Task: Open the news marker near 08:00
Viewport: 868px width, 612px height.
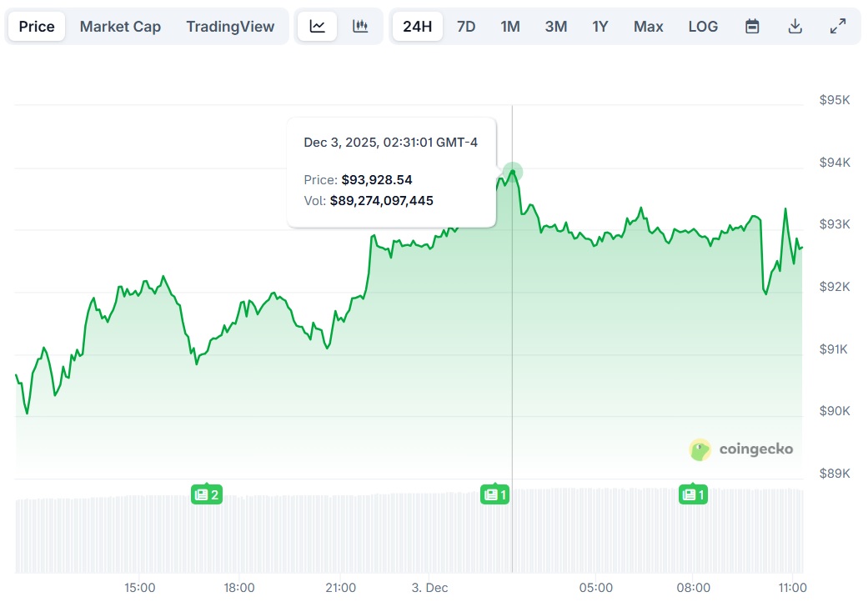Action: [x=693, y=494]
